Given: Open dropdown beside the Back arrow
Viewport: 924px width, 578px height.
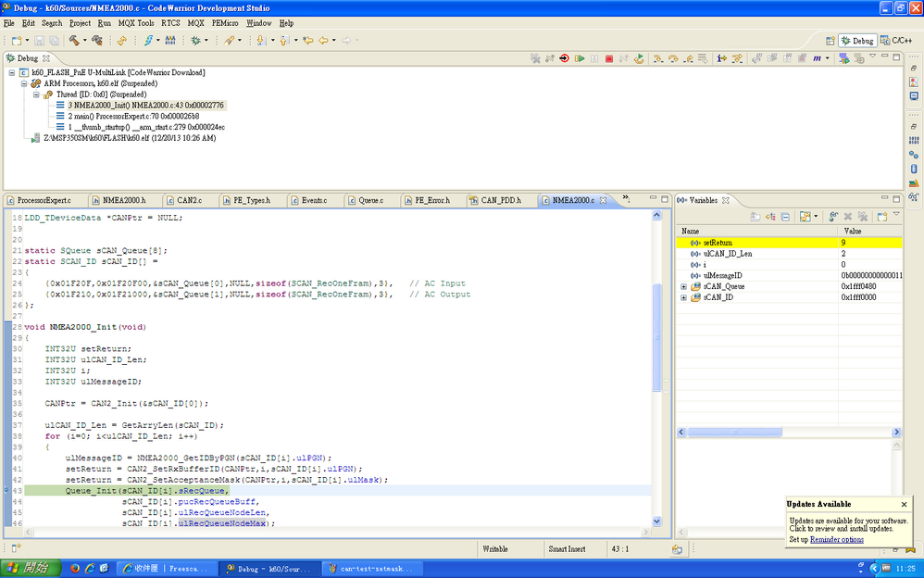Looking at the screenshot, I should click(334, 41).
